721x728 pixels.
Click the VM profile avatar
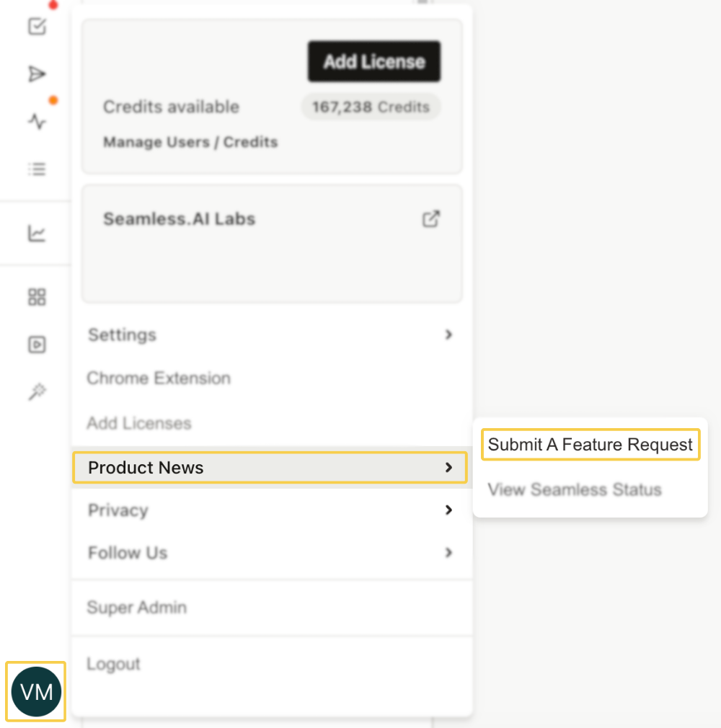click(x=36, y=691)
